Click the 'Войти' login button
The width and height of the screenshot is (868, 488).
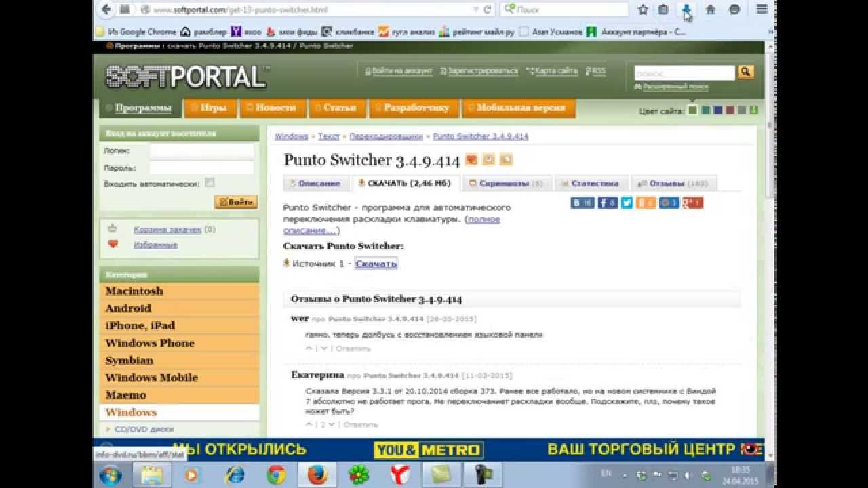236,202
